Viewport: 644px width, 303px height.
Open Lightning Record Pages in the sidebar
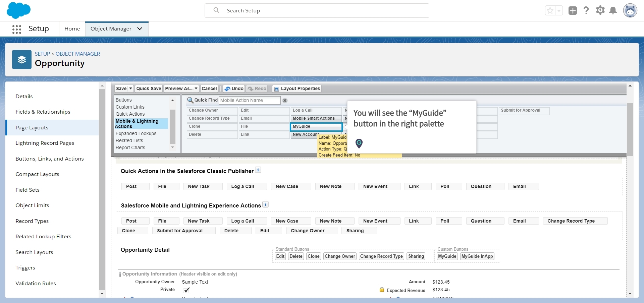click(x=45, y=143)
